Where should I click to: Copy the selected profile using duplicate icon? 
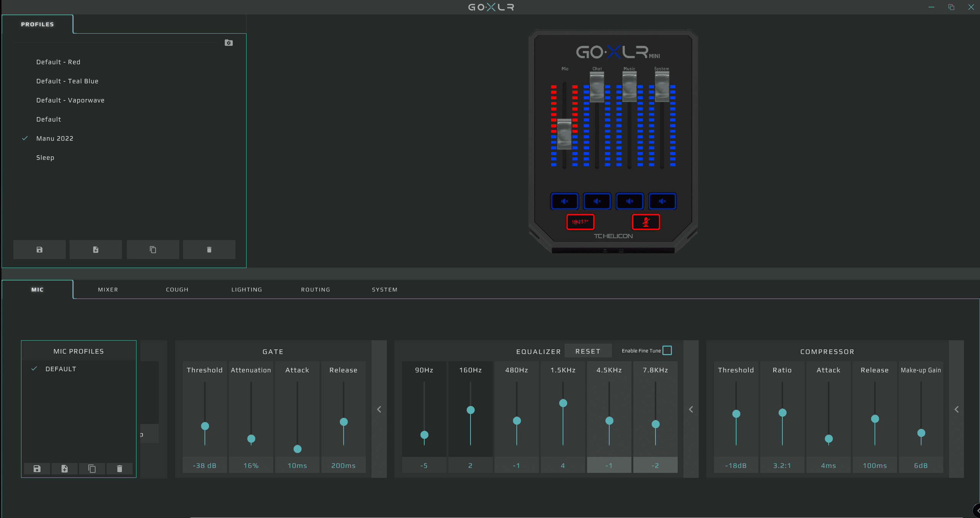point(153,250)
